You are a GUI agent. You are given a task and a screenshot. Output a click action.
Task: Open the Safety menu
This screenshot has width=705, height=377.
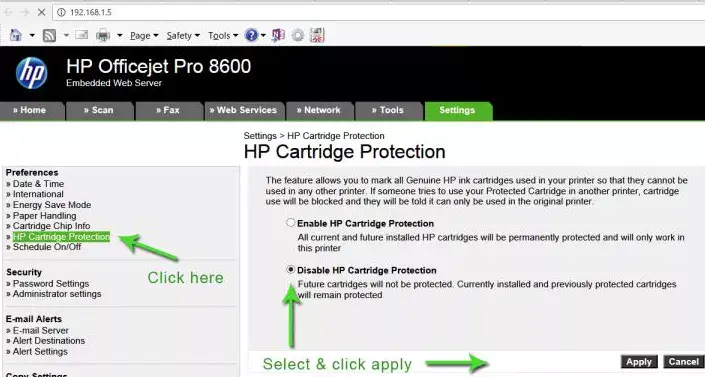coord(183,36)
